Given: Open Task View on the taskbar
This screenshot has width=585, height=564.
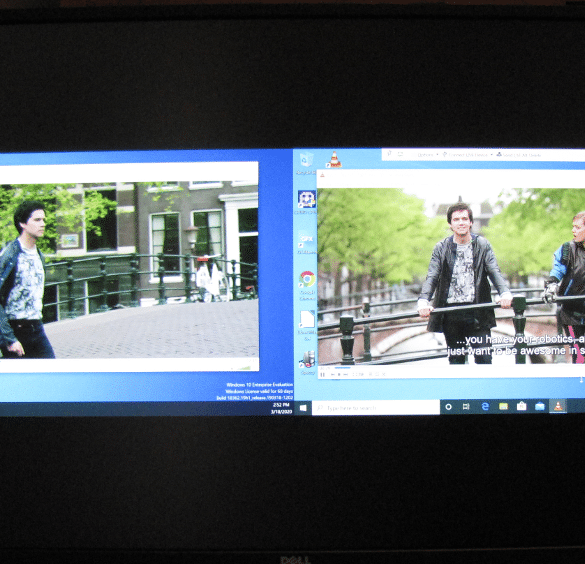Looking at the screenshot, I should pos(466,407).
